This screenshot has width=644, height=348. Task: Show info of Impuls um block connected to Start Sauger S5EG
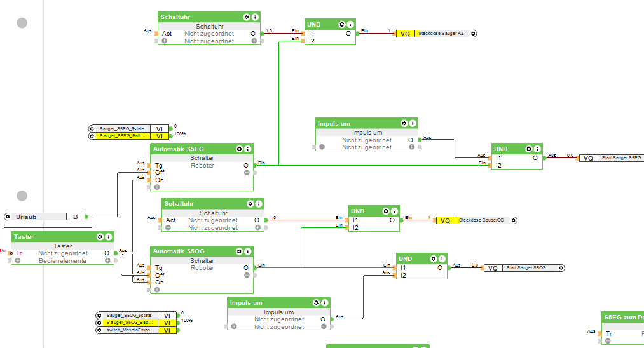click(x=413, y=123)
